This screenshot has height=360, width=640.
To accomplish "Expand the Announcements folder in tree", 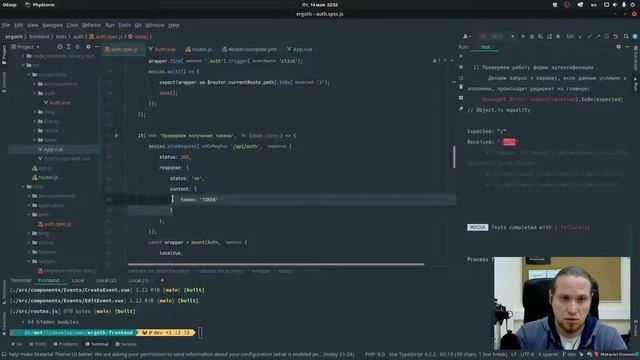I will 35,84.
